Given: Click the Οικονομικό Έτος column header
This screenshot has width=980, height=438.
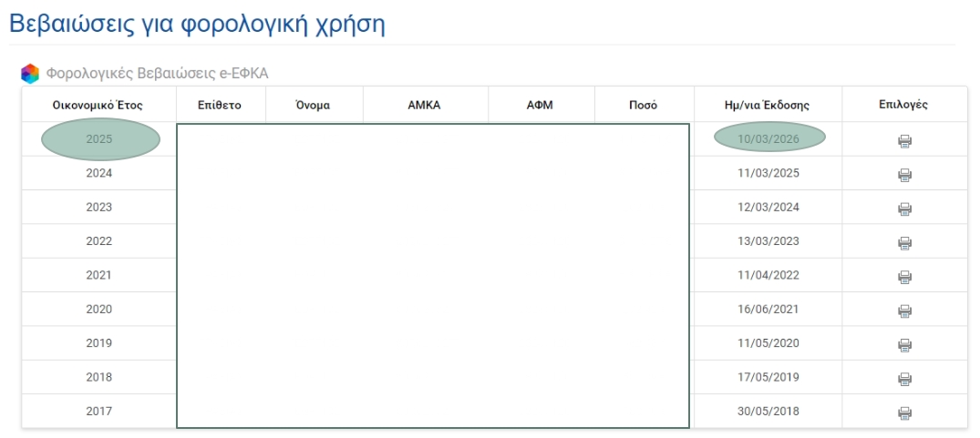Looking at the screenshot, I should tap(98, 106).
